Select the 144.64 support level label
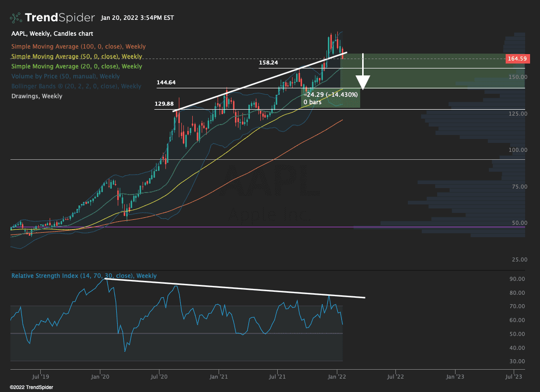540x392 pixels. pos(166,82)
